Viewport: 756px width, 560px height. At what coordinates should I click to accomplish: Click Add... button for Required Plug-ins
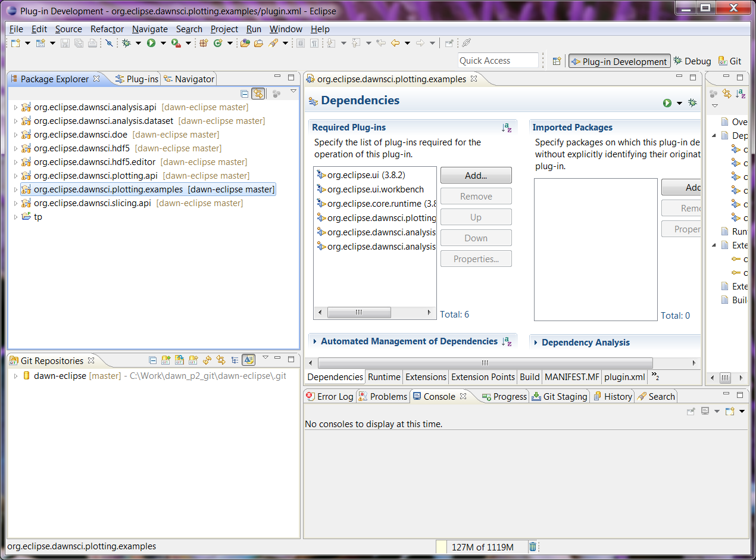(x=476, y=175)
